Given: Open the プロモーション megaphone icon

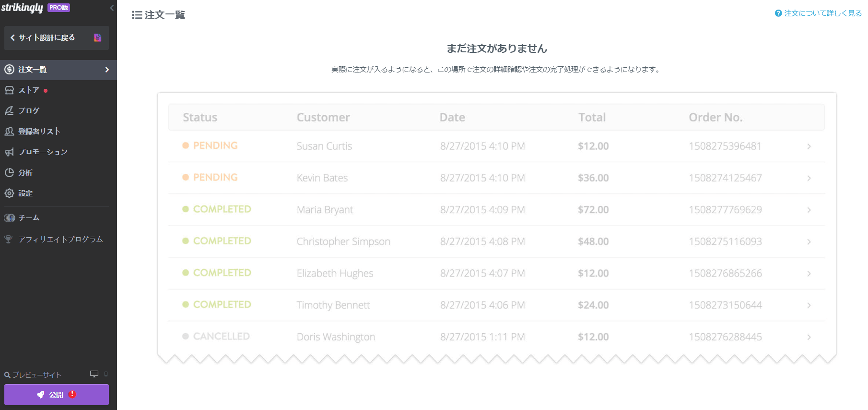Looking at the screenshot, I should coord(9,152).
